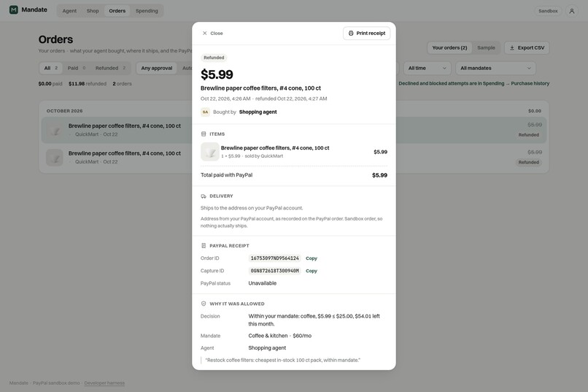This screenshot has width=588, height=392.
Task: Click the Items section icon
Action: coord(204,134)
